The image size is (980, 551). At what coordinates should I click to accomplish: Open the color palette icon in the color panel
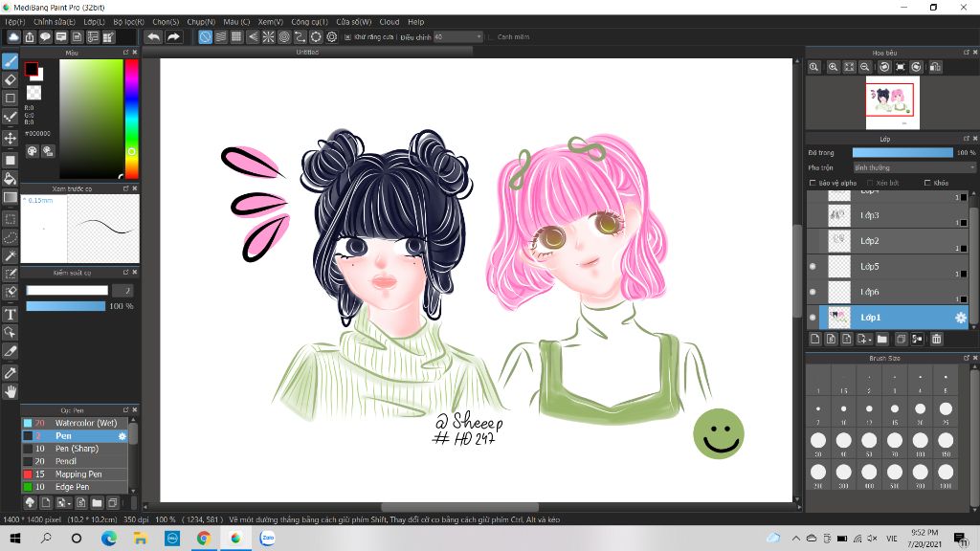(32, 151)
